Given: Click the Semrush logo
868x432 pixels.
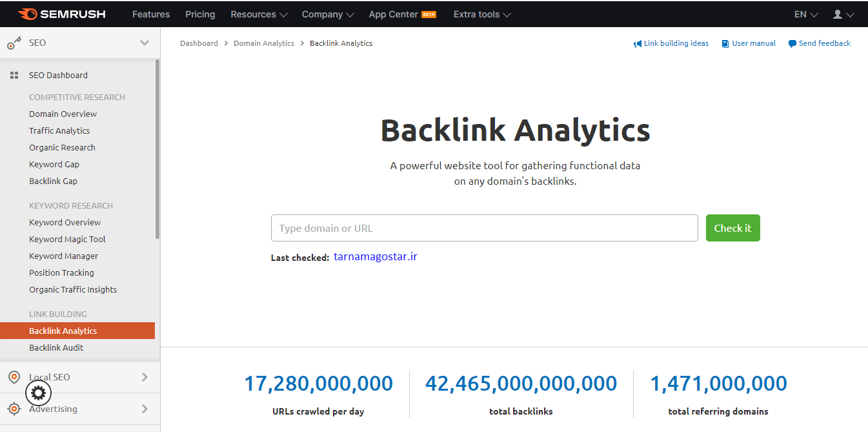Looking at the screenshot, I should pyautogui.click(x=61, y=14).
